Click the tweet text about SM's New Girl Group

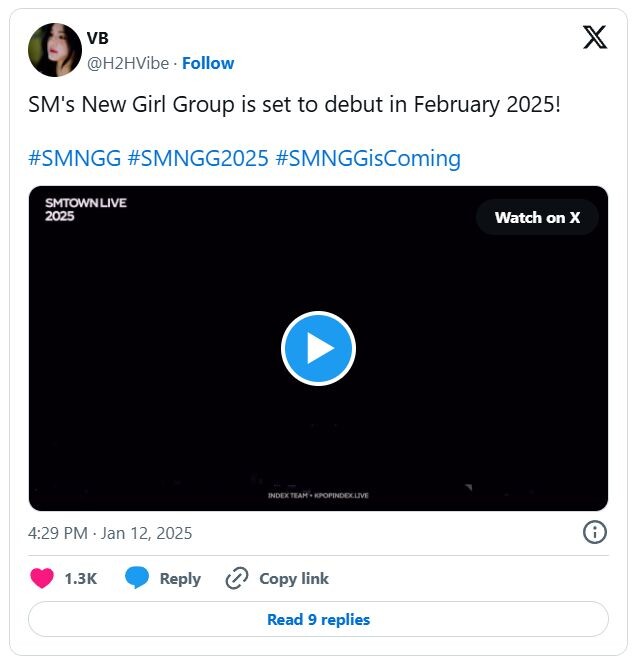tap(294, 105)
